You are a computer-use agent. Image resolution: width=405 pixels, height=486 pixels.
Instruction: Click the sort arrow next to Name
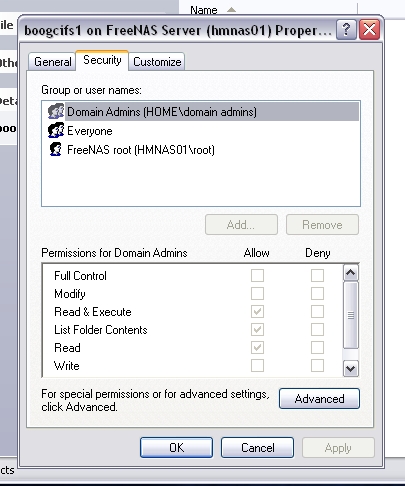[x=231, y=10]
